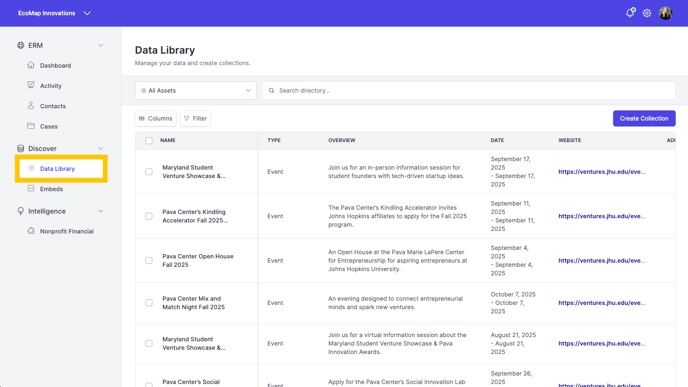688x387 pixels.
Task: Click 'Pava Center Open House Fall 2025' name
Action: 198,260
